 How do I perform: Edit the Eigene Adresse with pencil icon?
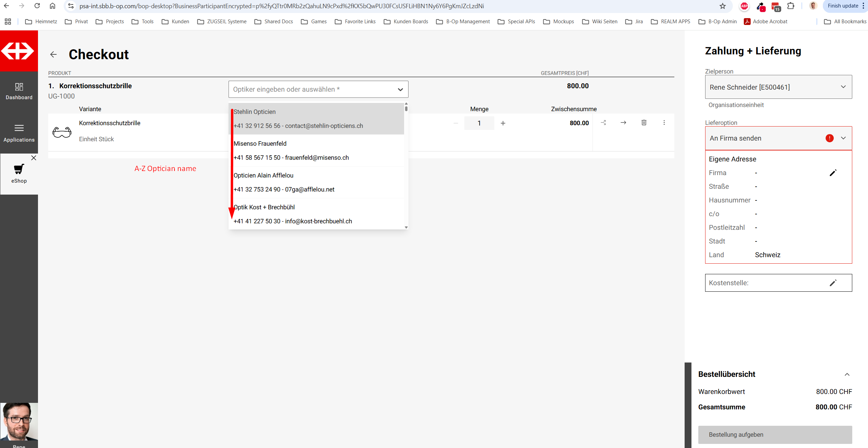[x=833, y=173]
